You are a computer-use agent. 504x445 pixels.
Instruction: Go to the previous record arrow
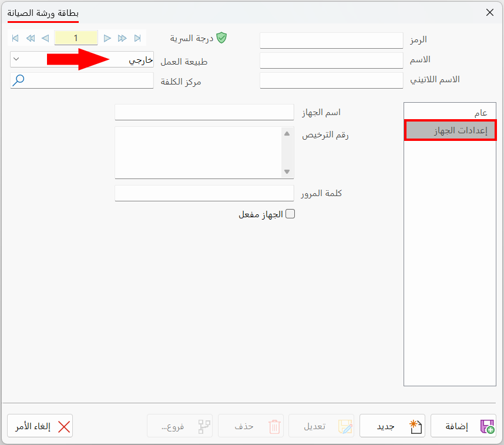(x=45, y=38)
